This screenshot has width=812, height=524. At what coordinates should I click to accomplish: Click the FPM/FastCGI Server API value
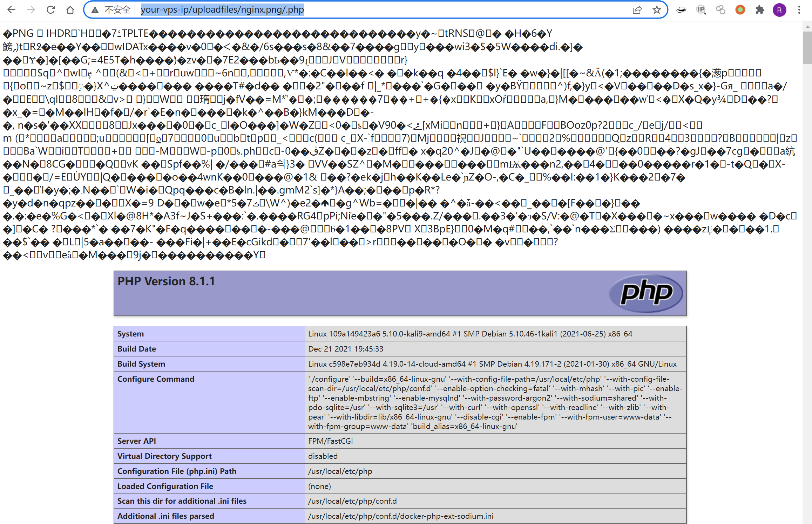(330, 441)
